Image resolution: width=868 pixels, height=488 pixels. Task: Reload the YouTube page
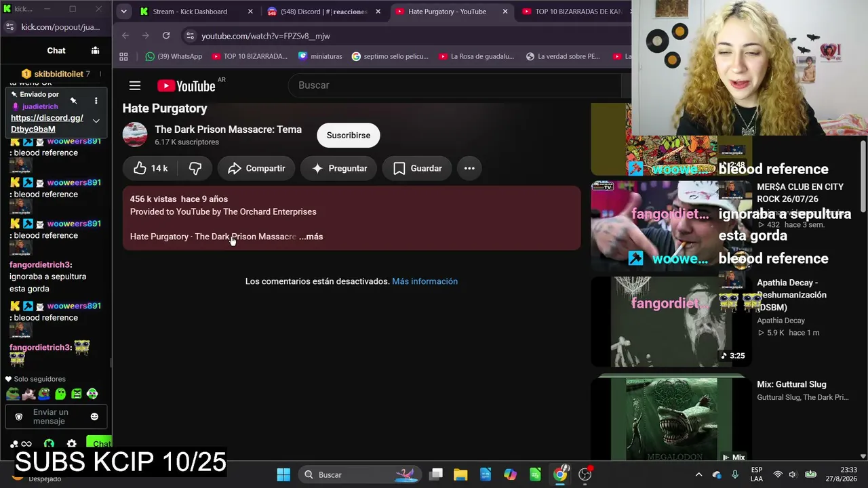[x=166, y=35]
